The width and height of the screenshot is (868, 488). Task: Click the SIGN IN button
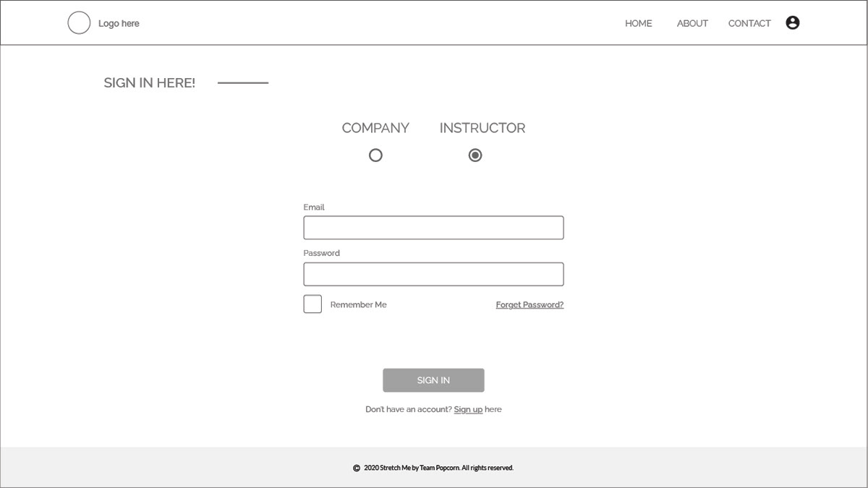[433, 380]
